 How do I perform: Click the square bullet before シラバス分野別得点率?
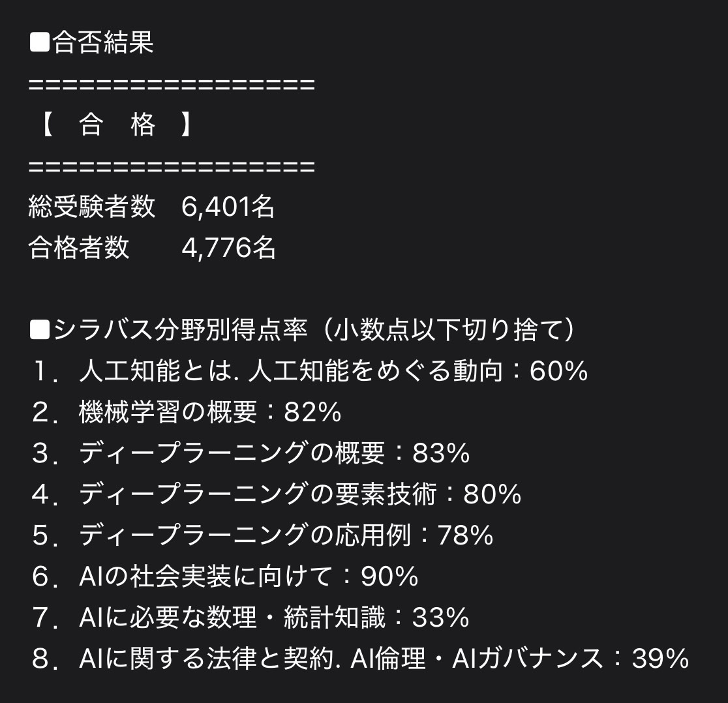(39, 331)
